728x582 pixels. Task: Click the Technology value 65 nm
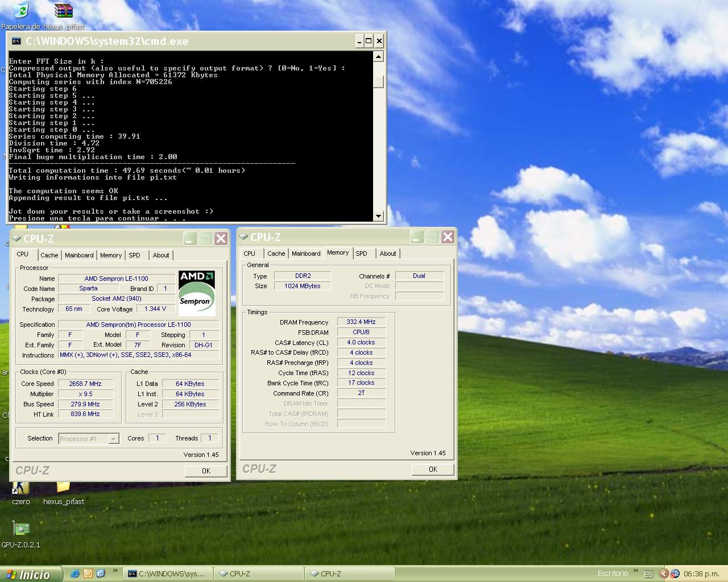point(74,309)
